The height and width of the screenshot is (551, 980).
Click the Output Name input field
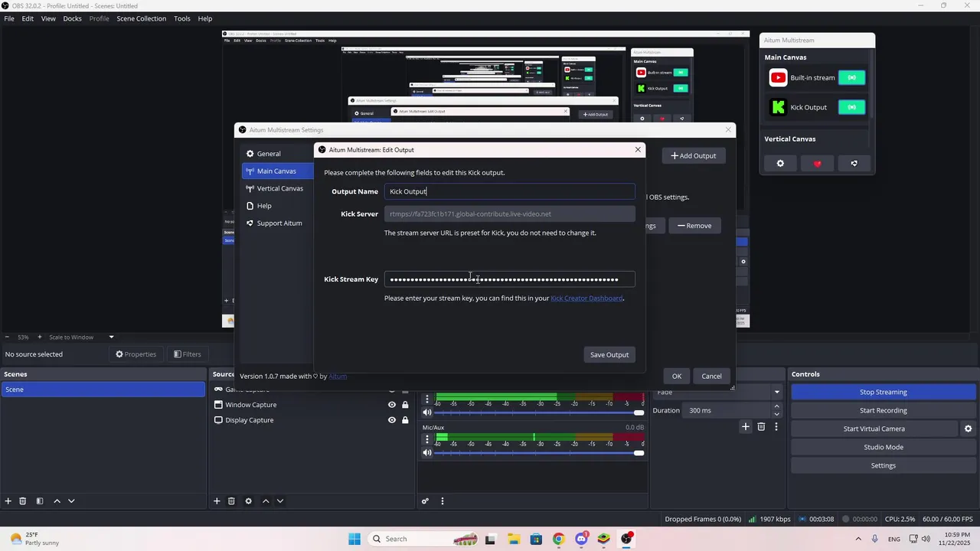(x=510, y=191)
